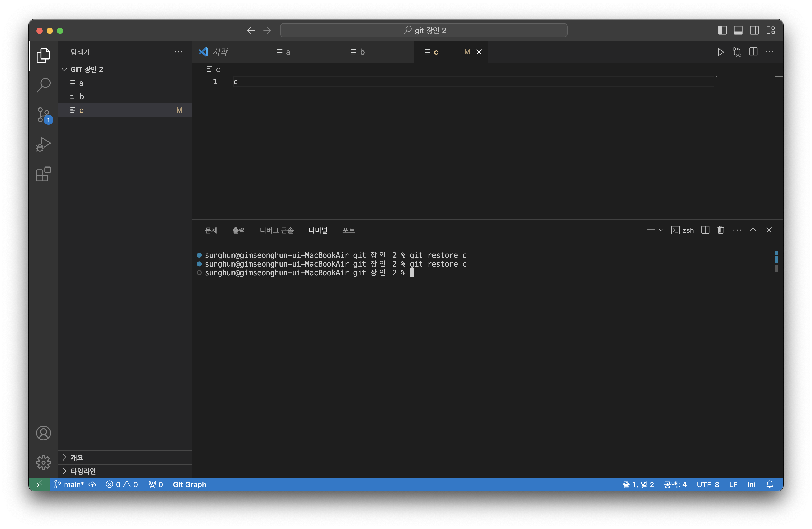Kill terminal with trash icon

pyautogui.click(x=721, y=230)
